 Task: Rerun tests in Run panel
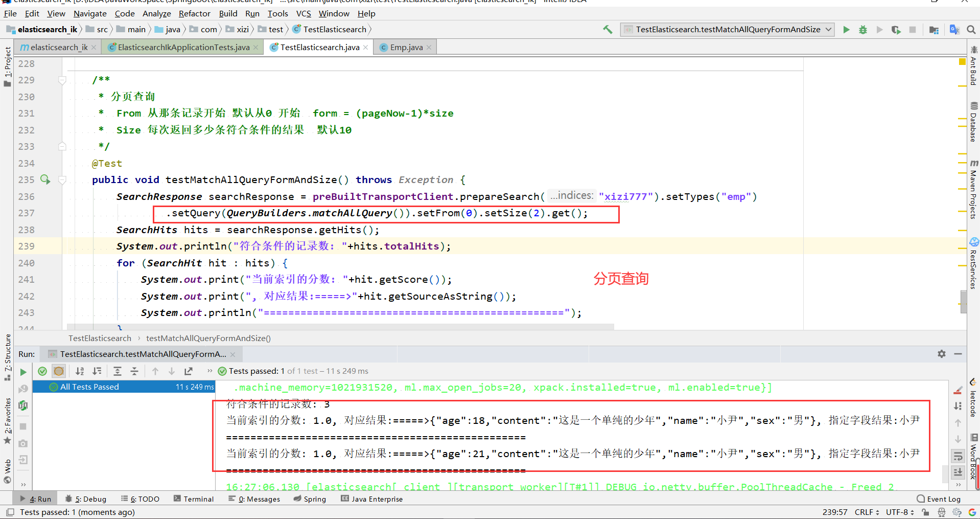(x=23, y=372)
